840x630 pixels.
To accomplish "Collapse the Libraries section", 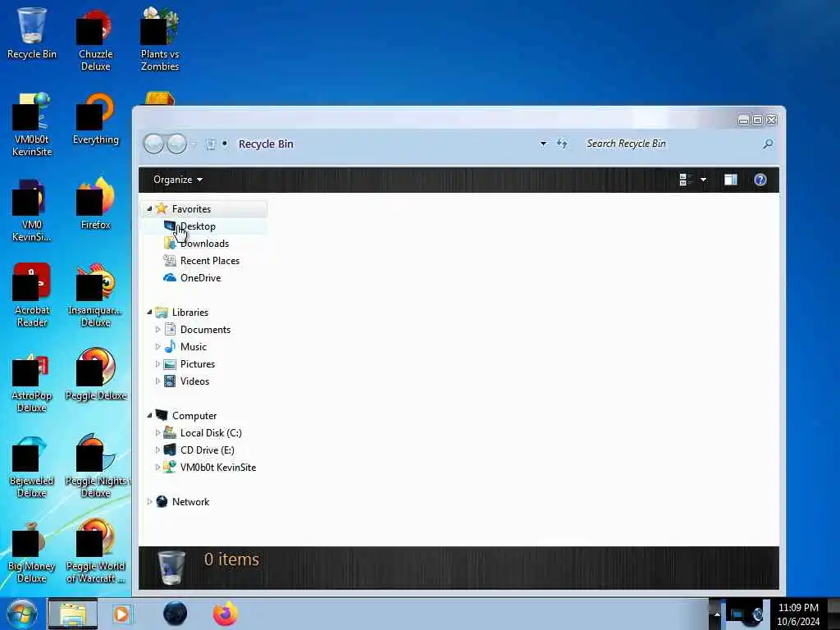I will click(x=149, y=313).
